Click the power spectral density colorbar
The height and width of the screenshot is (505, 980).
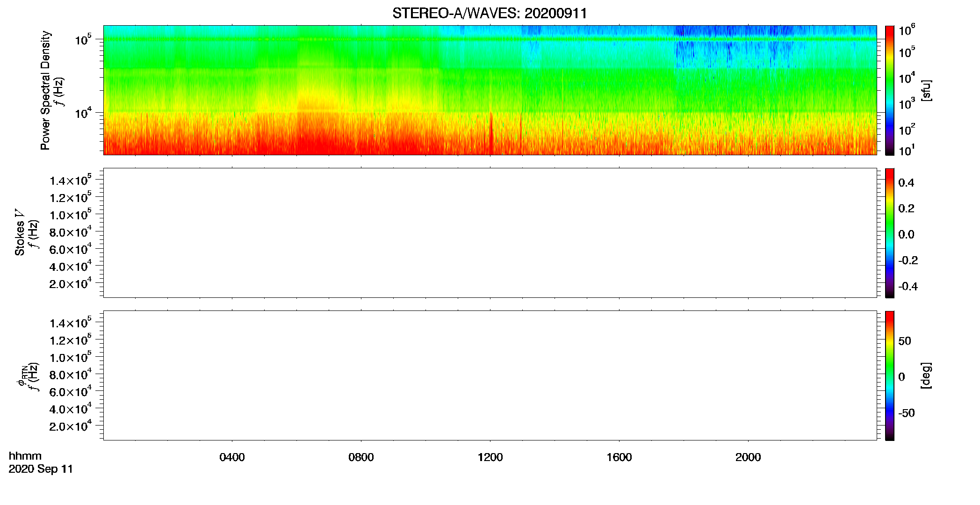tap(889, 90)
